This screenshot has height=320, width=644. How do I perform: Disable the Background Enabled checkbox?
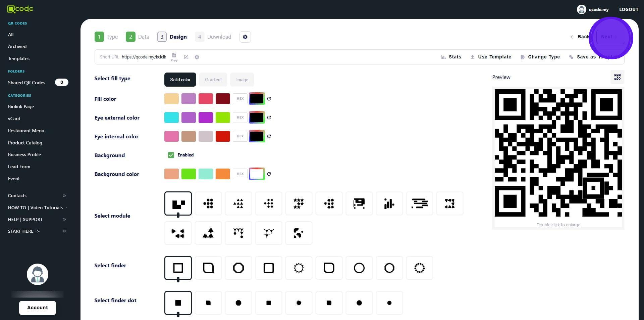(171, 155)
